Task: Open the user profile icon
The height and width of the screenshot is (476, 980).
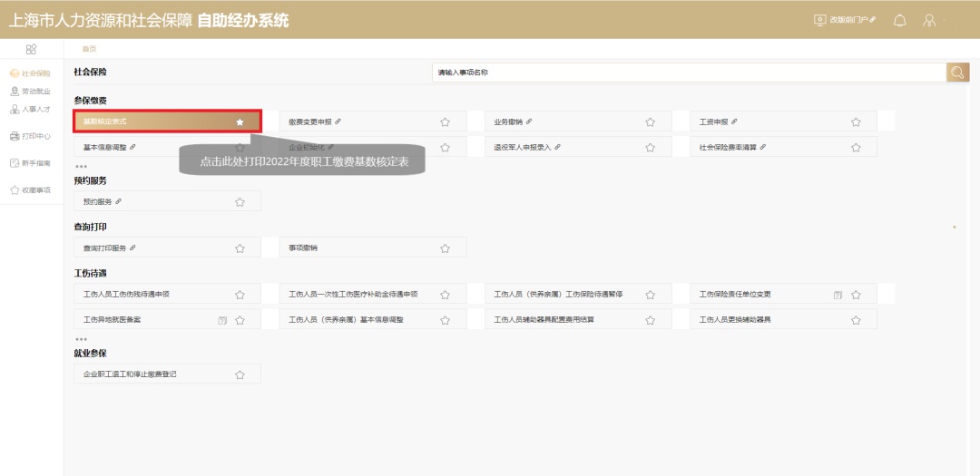Action: 929,20
